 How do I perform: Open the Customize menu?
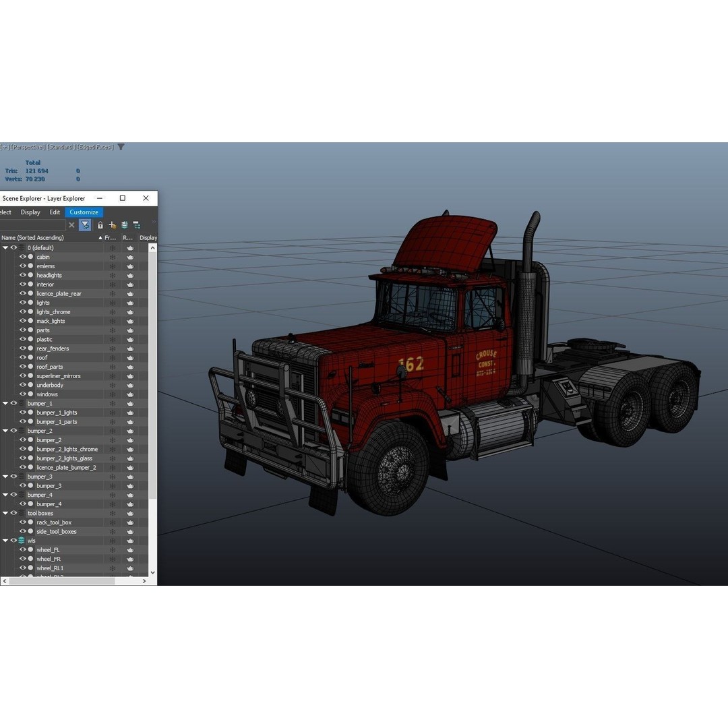[x=84, y=212]
